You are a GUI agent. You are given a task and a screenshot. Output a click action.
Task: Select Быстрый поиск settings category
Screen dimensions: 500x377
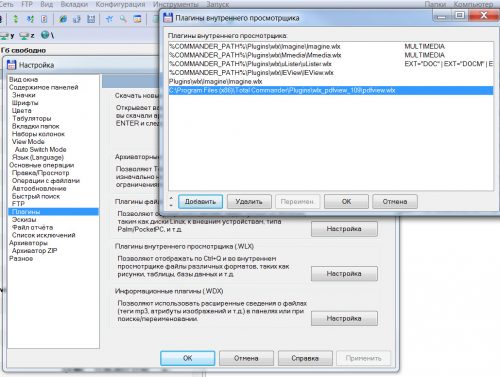click(36, 196)
